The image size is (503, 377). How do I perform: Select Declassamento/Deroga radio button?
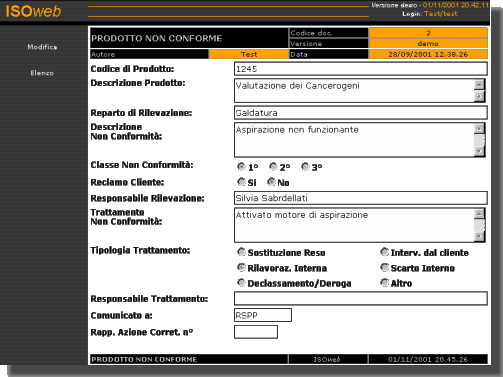tap(241, 283)
